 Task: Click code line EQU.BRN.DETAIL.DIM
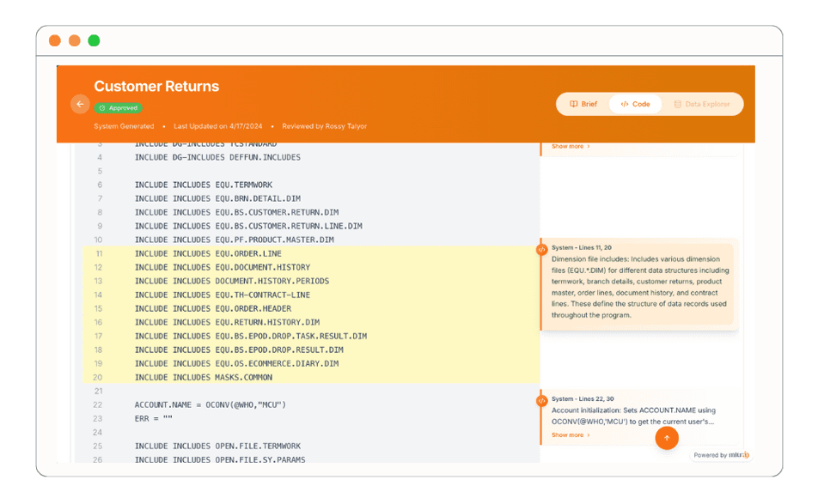[x=217, y=198]
